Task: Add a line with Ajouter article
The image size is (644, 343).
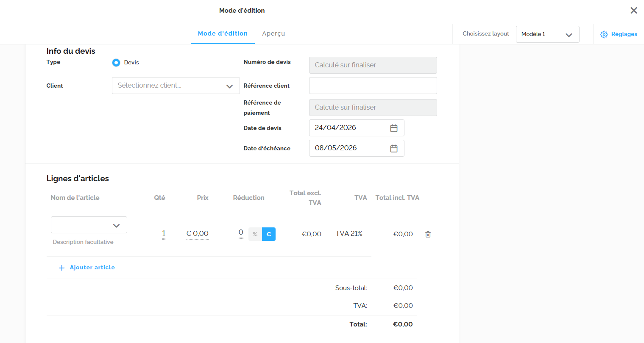Action: [x=86, y=268]
